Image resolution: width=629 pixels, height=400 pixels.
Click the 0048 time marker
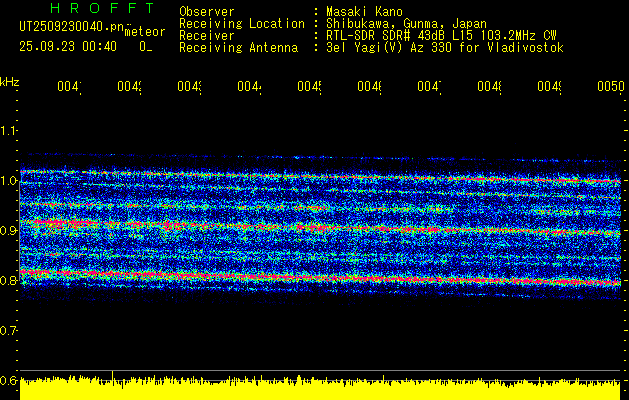tap(490, 86)
